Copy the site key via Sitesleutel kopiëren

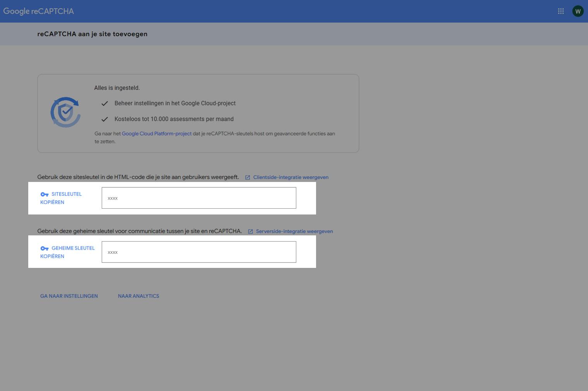pyautogui.click(x=61, y=198)
